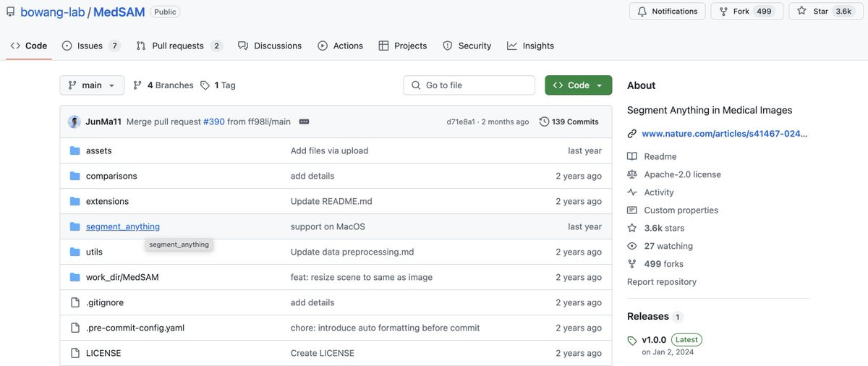Open the 'Add files via upload' commit message
The width and height of the screenshot is (868, 366).
[329, 150]
